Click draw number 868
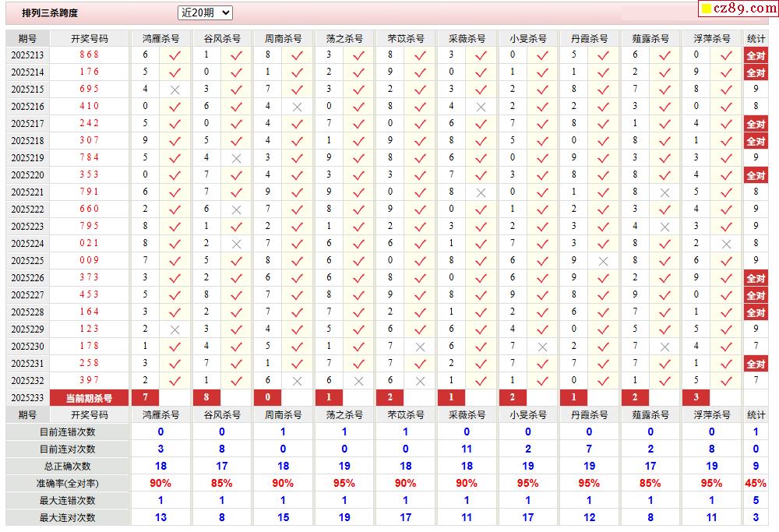 (x=90, y=55)
